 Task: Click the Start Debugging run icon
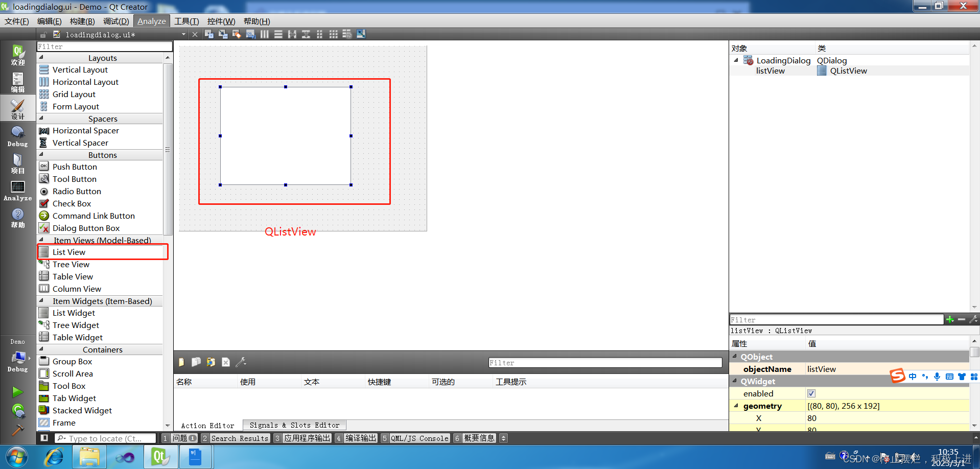(x=18, y=411)
